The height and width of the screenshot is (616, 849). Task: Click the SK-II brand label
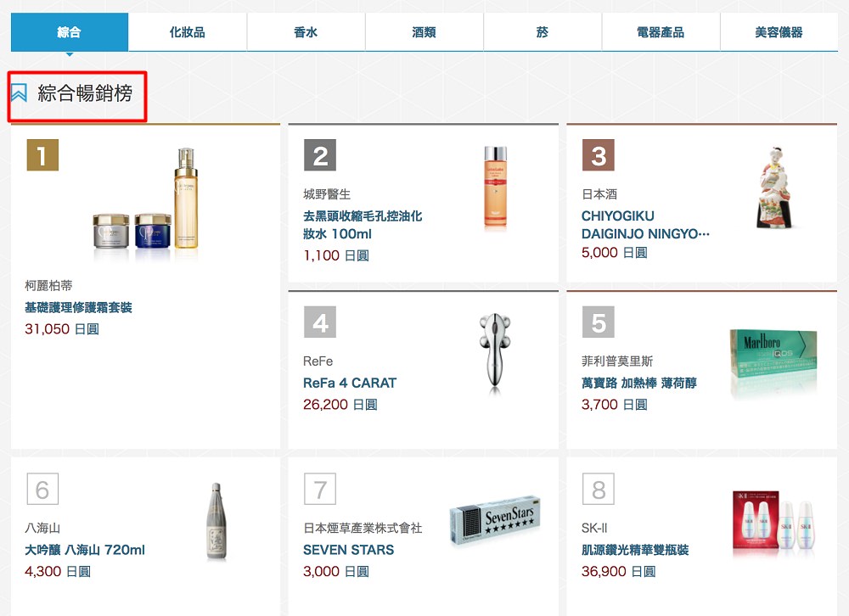click(594, 528)
